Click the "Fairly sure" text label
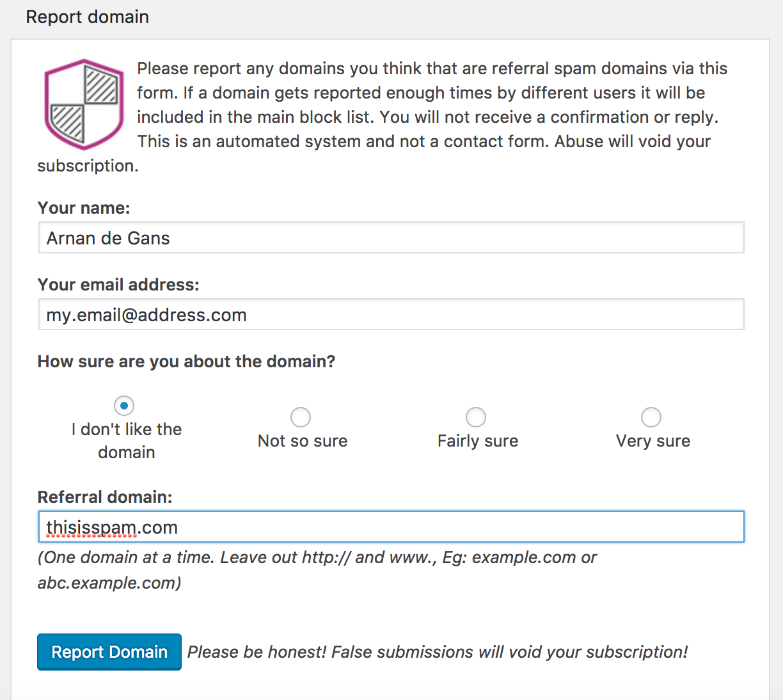Viewport: 783px width, 700px height. pos(478,441)
